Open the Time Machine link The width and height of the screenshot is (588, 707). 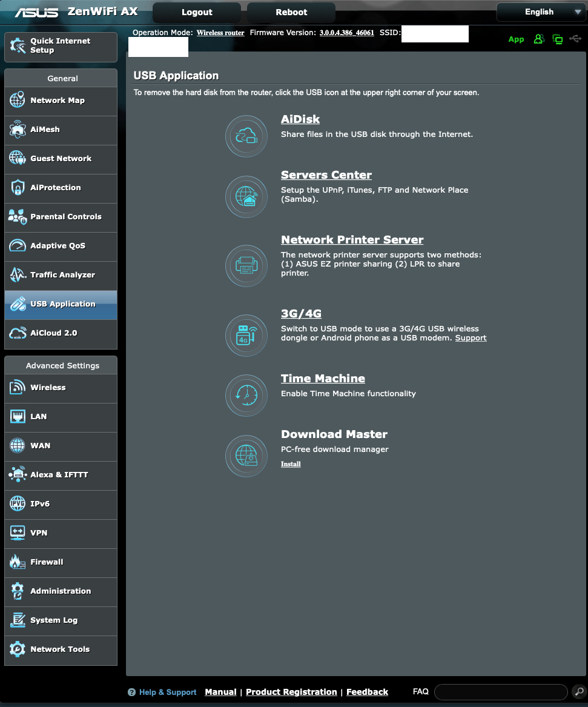coord(323,378)
